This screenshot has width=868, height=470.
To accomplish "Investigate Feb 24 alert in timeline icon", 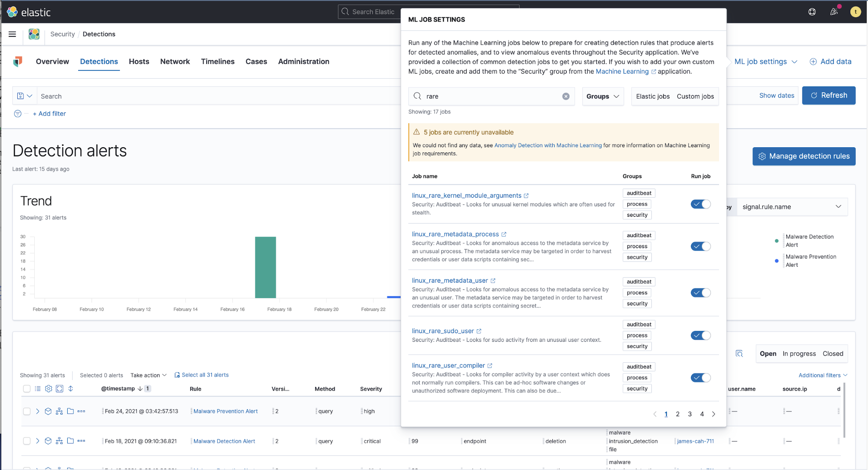I will [48, 411].
